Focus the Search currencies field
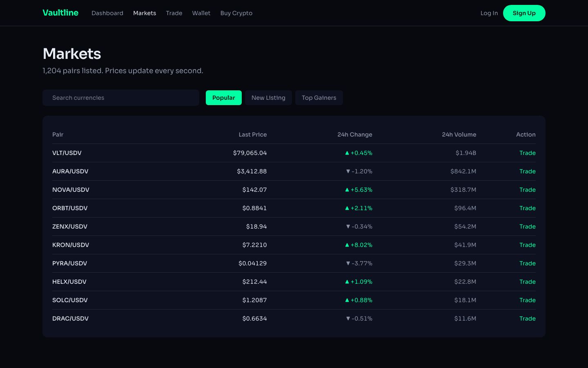588x368 pixels. (x=121, y=98)
